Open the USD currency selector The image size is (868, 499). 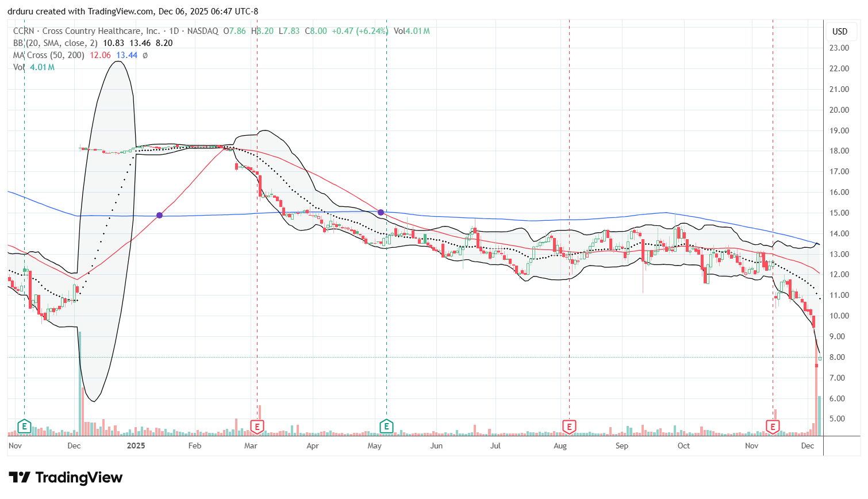(840, 32)
